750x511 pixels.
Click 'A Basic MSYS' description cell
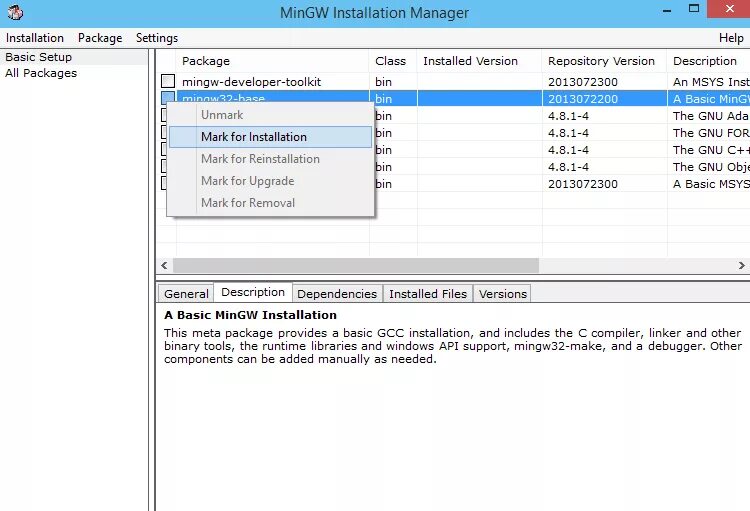[711, 184]
